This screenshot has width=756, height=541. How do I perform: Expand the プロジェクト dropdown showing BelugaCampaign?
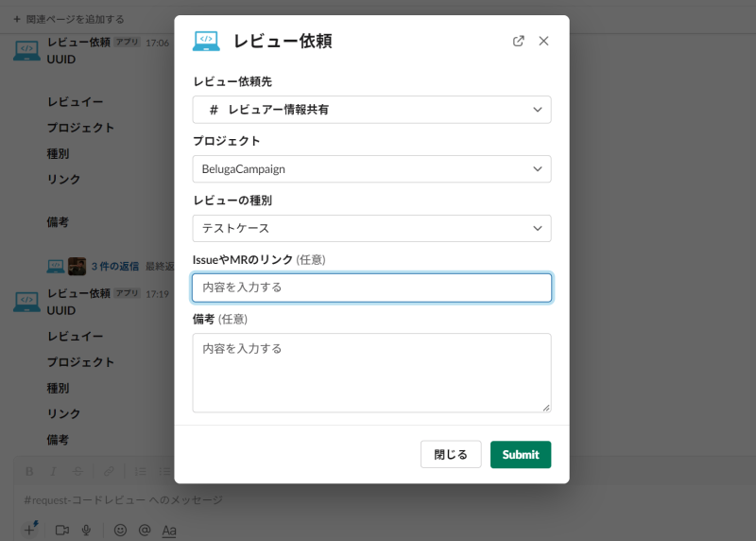click(371, 169)
